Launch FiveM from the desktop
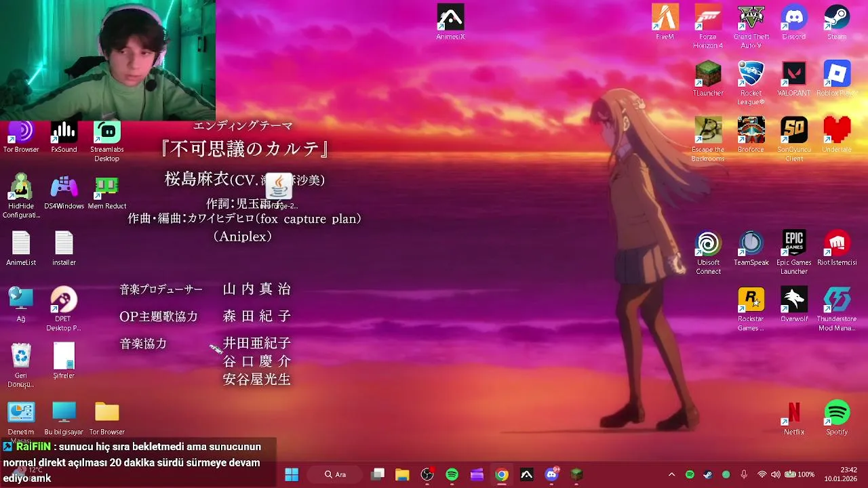Screen dimensions: 868x488 (665, 22)
